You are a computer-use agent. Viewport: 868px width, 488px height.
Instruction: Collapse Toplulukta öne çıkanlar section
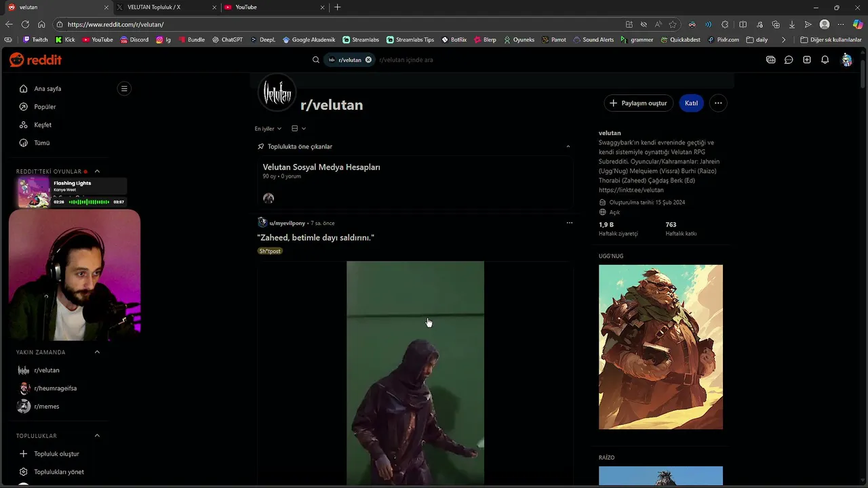pos(568,146)
